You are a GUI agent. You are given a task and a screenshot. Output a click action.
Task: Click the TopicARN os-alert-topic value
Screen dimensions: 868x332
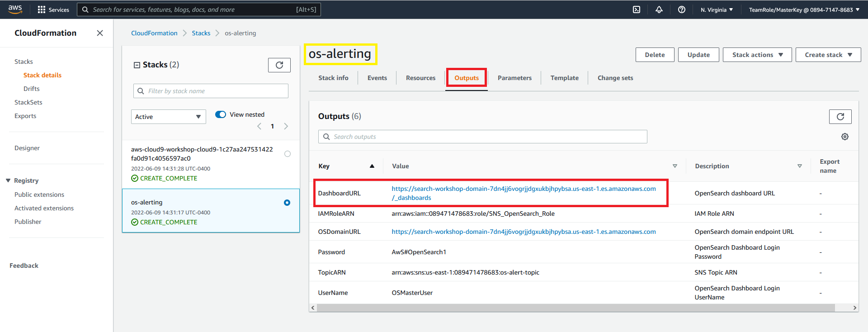click(x=465, y=272)
